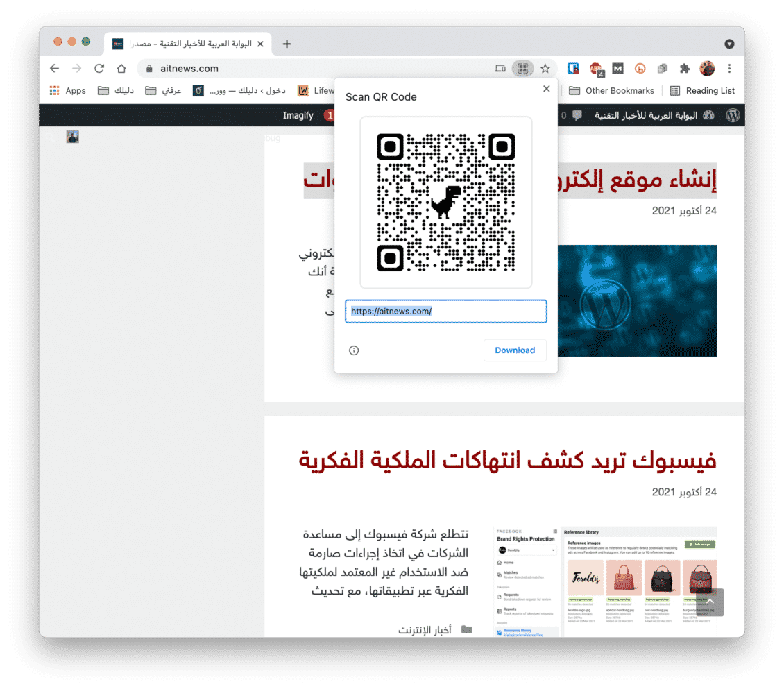
Task: Open the Lifewire bookmark
Action: tap(316, 90)
